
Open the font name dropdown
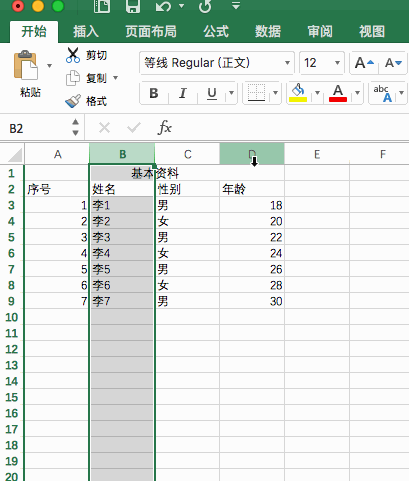click(x=287, y=63)
